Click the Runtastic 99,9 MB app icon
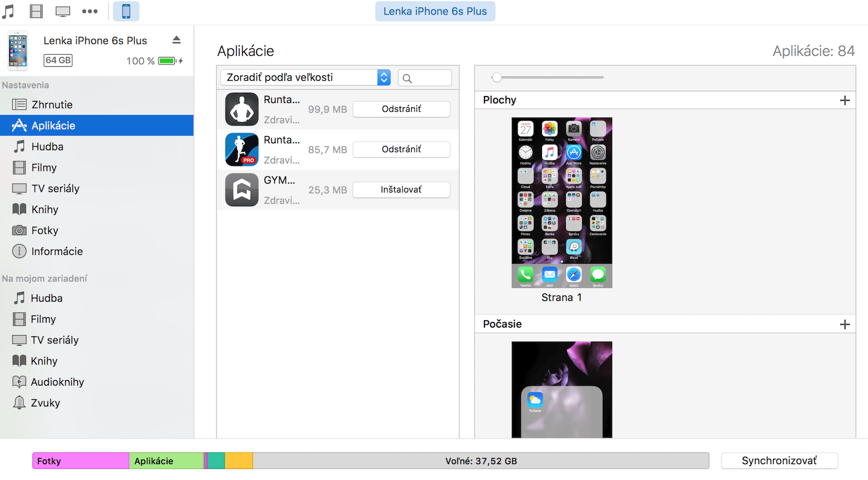Image resolution: width=868 pixels, height=480 pixels. click(242, 109)
